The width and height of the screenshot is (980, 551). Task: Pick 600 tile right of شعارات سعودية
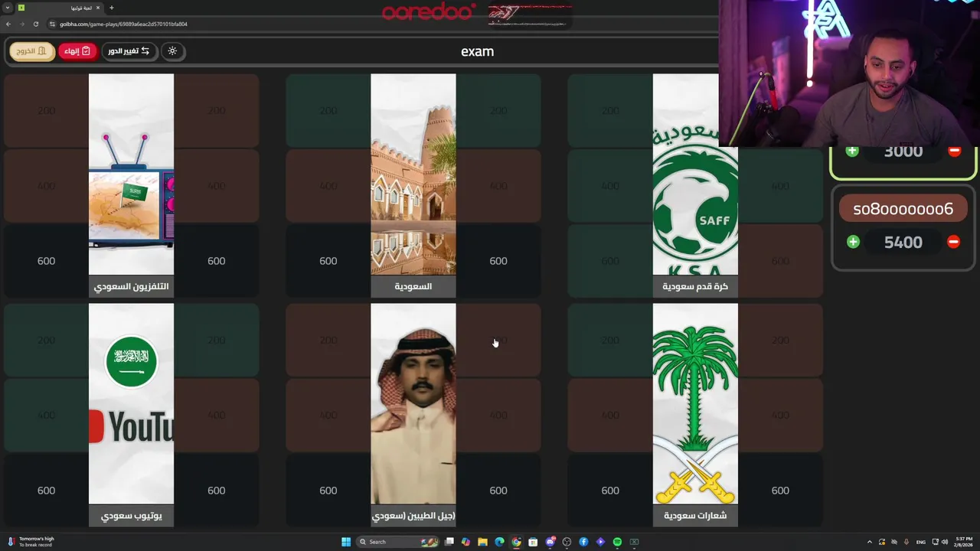pos(780,491)
